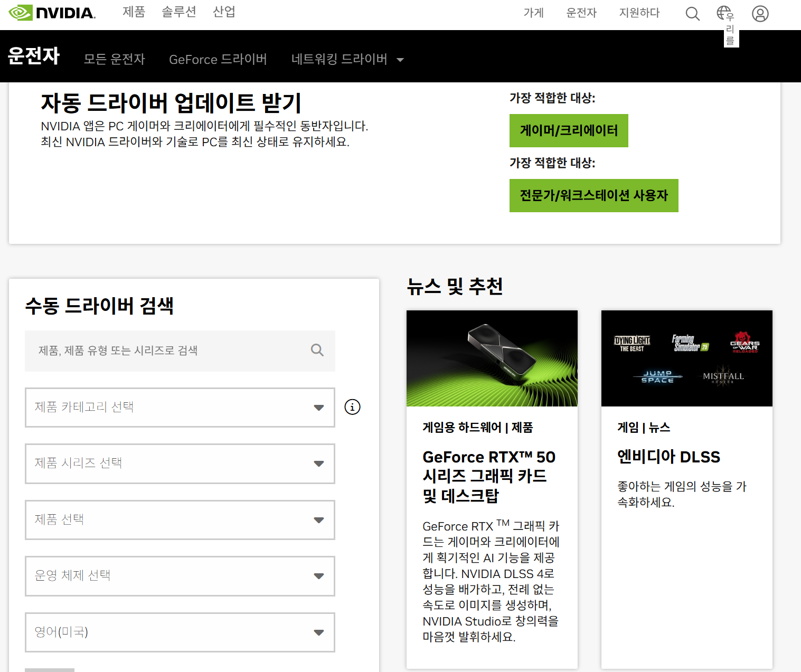Open the 엔비디아 DLSS article title

[668, 457]
